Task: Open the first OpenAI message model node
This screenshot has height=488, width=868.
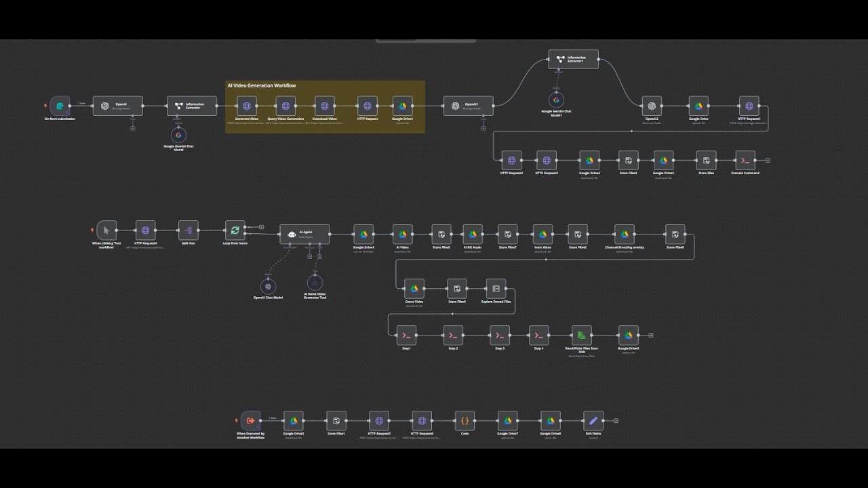Action: point(118,106)
